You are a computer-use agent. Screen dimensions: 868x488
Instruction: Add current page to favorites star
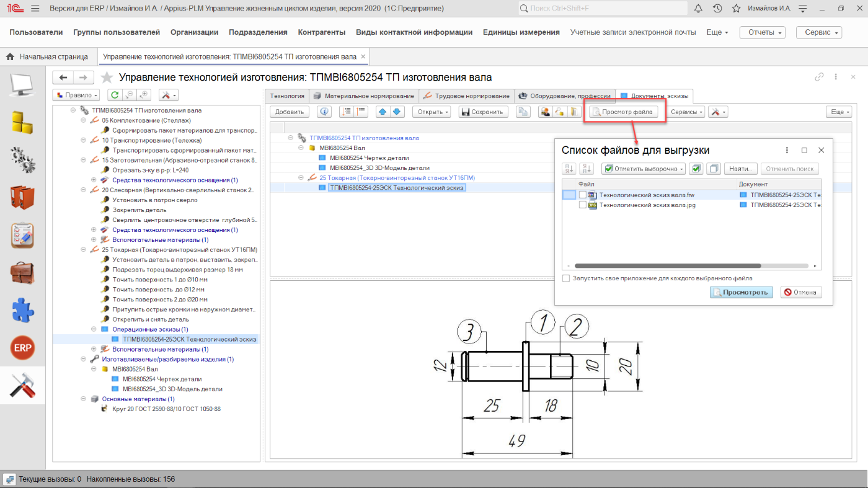point(107,78)
